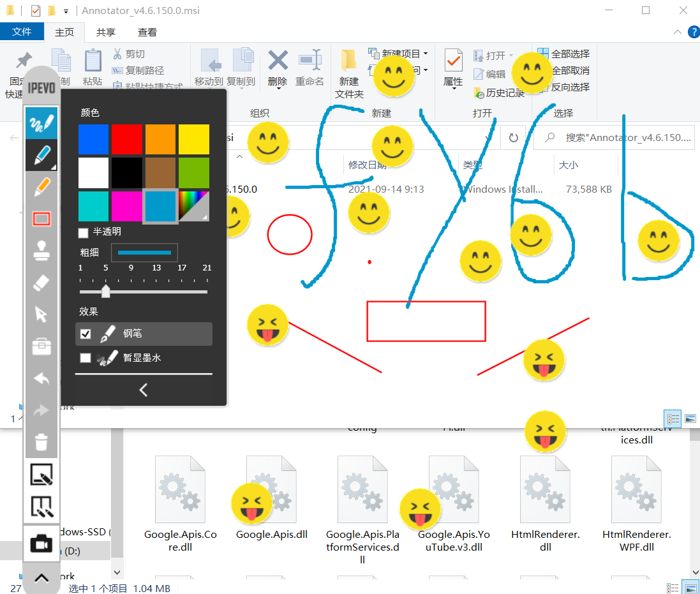This screenshot has width=700, height=594.
Task: Choose the magenta color swatch
Action: point(127,206)
